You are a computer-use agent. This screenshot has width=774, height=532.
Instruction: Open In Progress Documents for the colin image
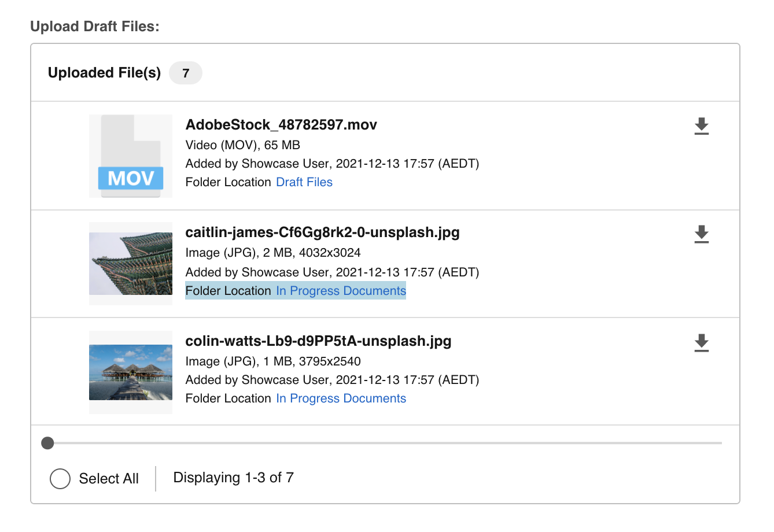[x=341, y=398]
